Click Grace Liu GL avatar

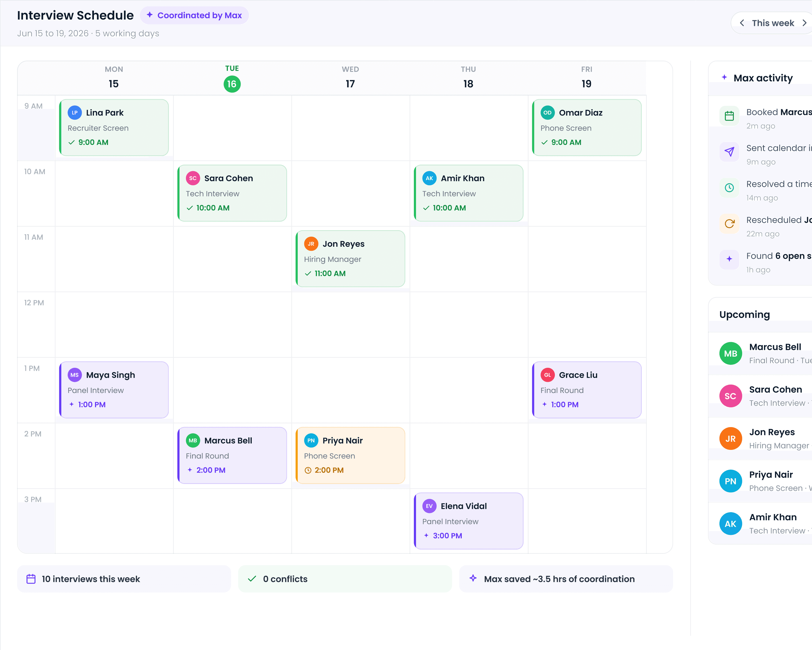coord(548,375)
